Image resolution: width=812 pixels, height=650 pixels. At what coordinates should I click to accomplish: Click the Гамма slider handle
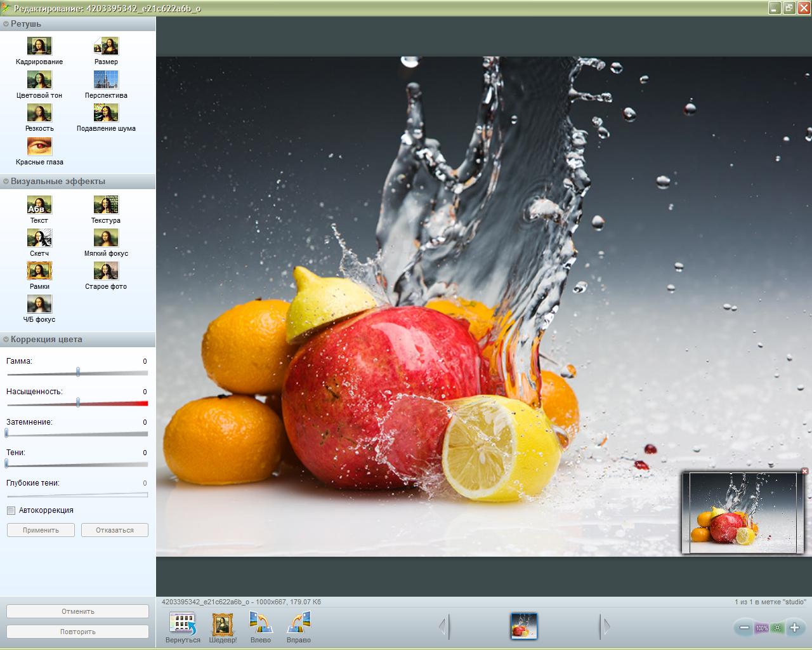click(78, 372)
